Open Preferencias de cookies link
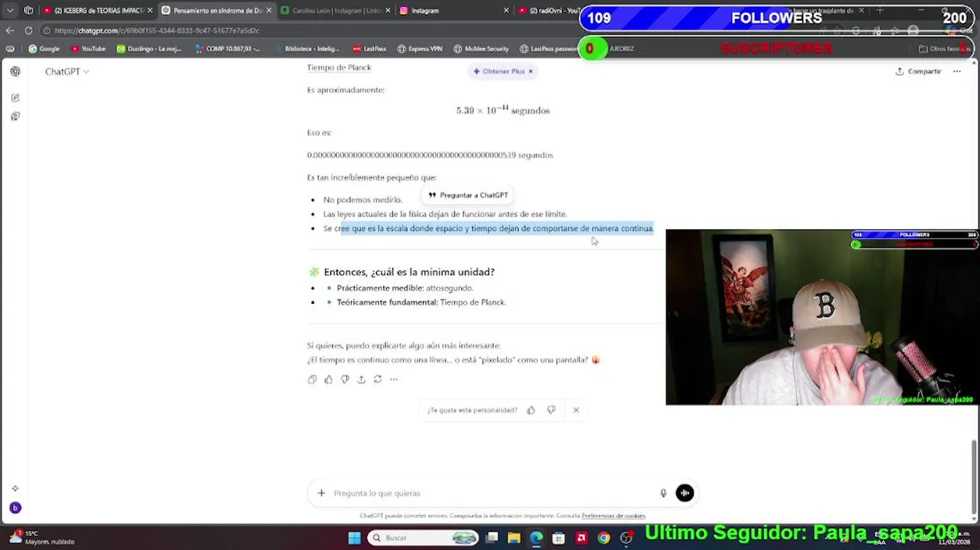This screenshot has height=550, width=980. click(x=614, y=516)
